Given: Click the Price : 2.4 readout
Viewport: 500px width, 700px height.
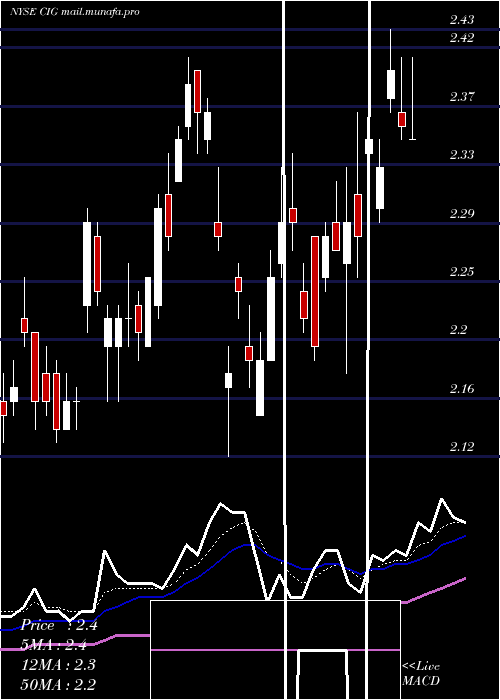Looking at the screenshot, I should click(59, 625).
